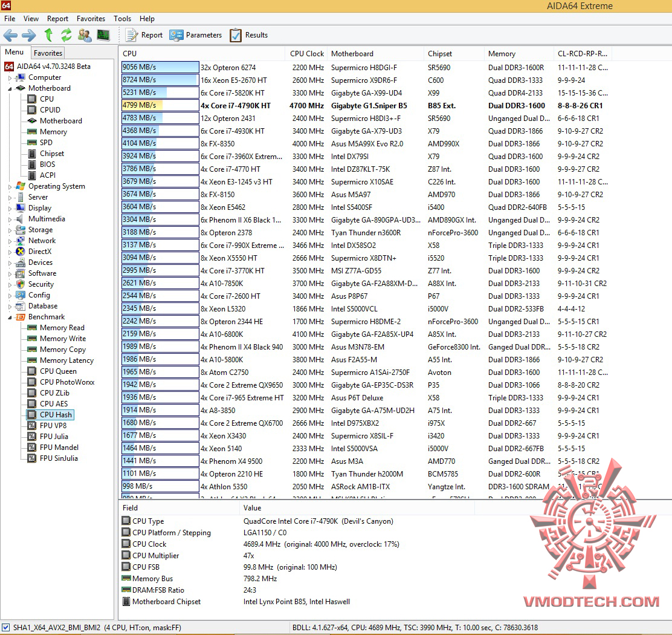The image size is (672, 635).
Task: Click the Server icon in tree
Action: coord(21,197)
